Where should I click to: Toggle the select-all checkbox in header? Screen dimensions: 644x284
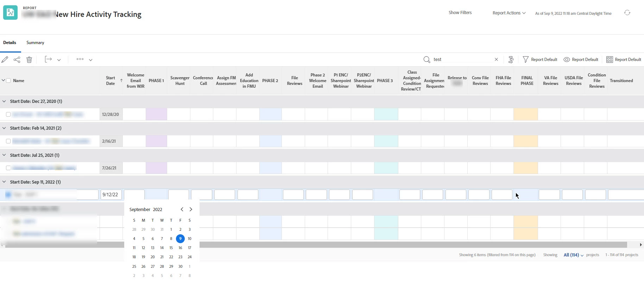point(8,81)
